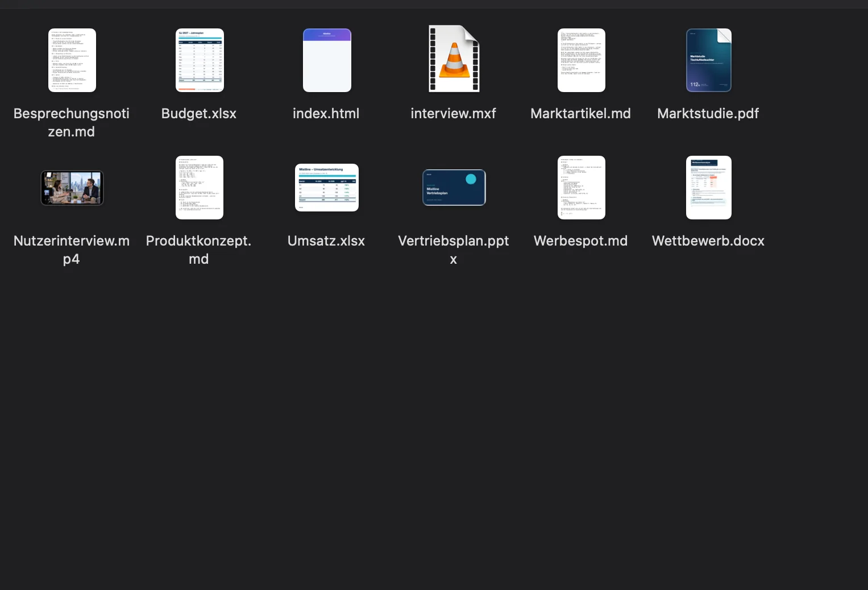Viewport: 868px width, 590px height.
Task: Click the file name "Besprechungsnotizen.md"
Action: [72, 122]
